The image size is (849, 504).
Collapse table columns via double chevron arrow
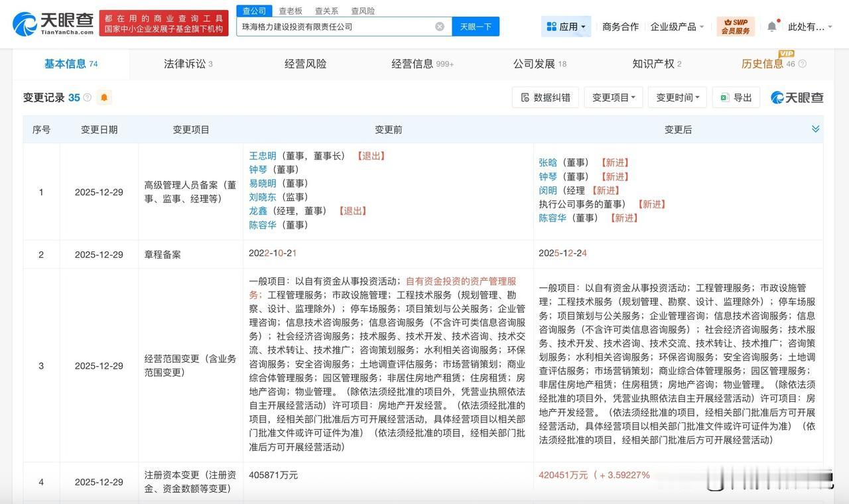click(815, 129)
